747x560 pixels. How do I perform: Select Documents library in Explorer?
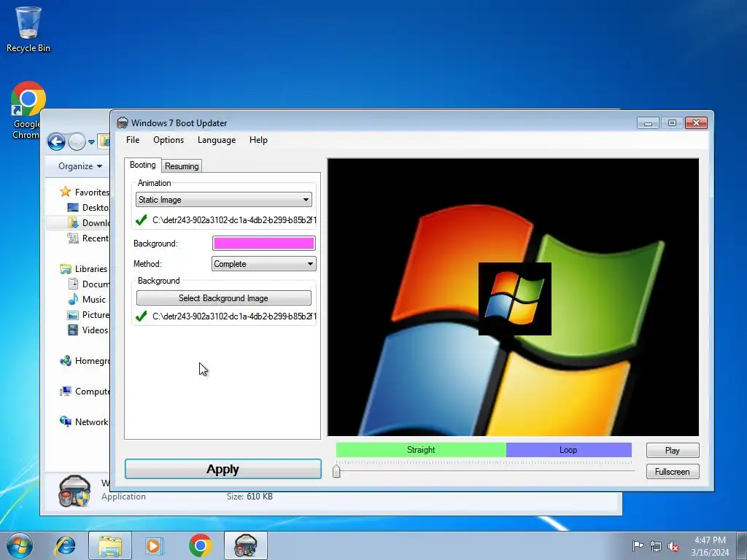[x=89, y=284]
